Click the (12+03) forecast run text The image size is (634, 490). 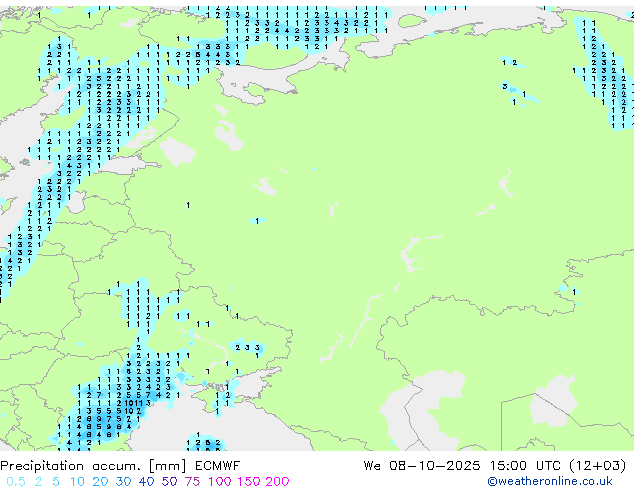pos(598,466)
